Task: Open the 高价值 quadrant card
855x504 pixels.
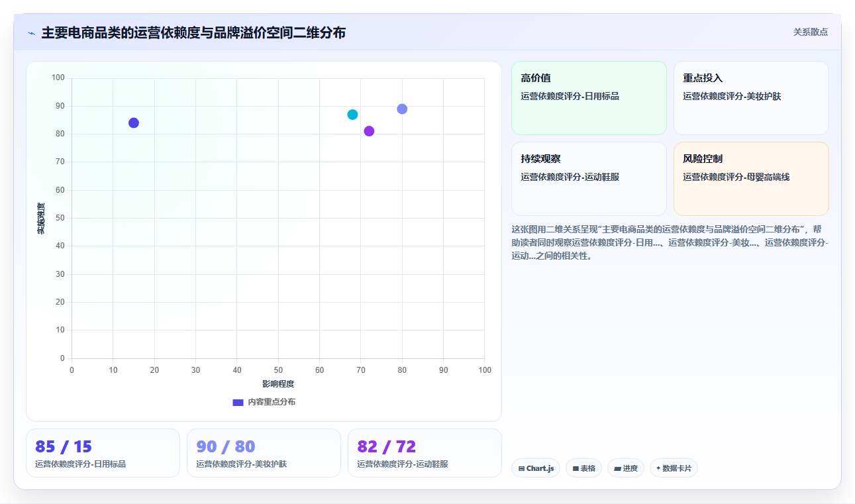Action: pos(589,98)
